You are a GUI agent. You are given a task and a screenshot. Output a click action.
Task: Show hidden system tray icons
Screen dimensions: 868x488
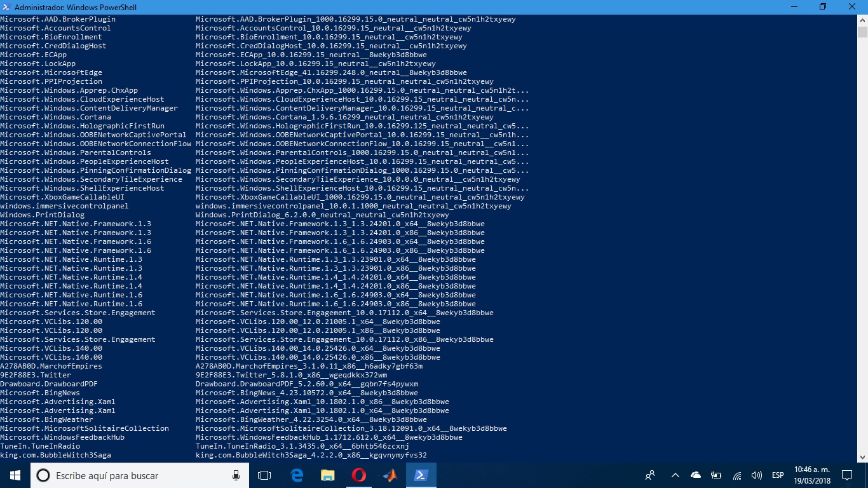[x=675, y=475]
